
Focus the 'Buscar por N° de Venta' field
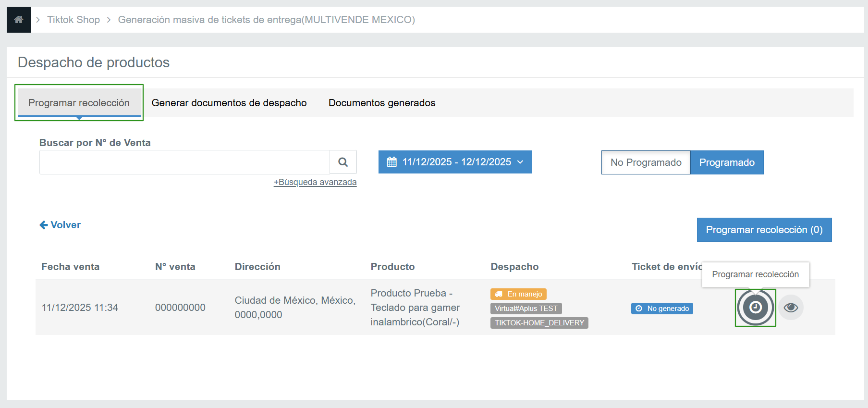coord(184,162)
